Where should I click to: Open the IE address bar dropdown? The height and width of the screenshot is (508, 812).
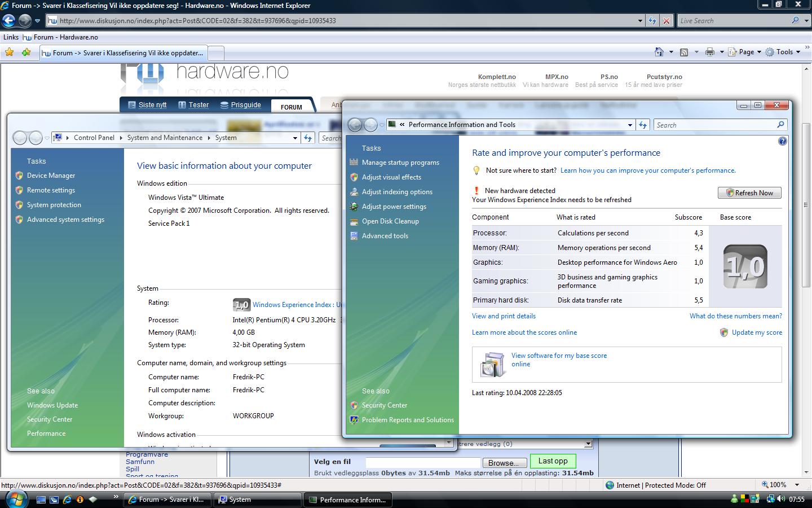coord(640,21)
